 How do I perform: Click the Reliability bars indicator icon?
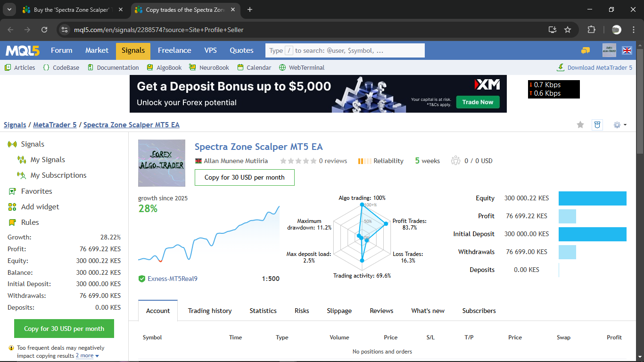pos(364,161)
